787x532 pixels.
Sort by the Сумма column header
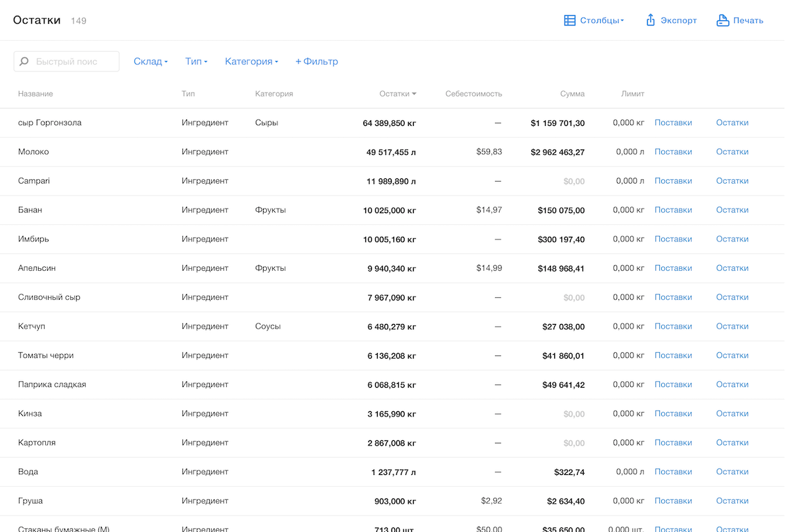tap(572, 94)
